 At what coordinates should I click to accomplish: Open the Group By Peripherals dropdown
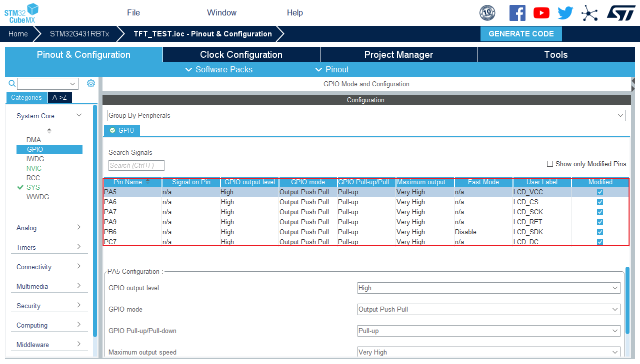[x=366, y=116]
